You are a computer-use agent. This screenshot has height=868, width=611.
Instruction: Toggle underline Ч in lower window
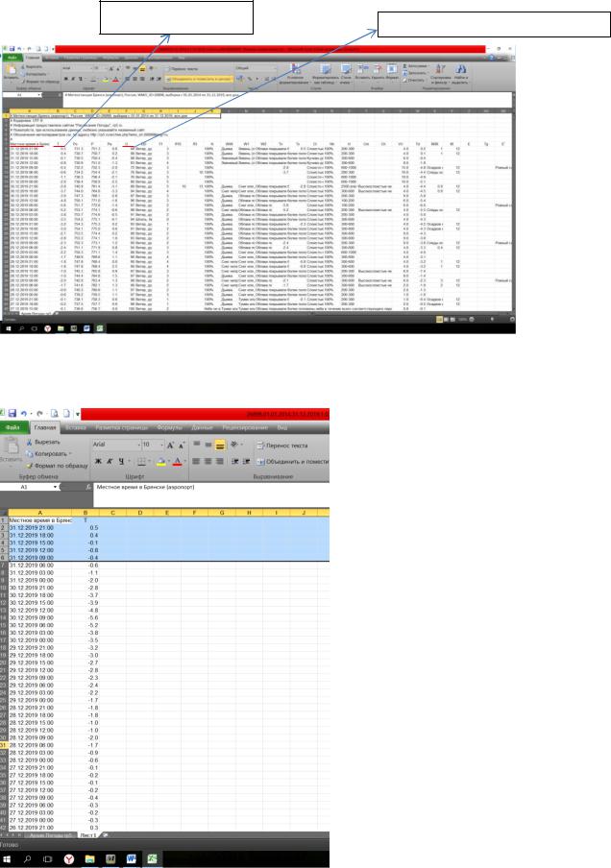[121, 461]
